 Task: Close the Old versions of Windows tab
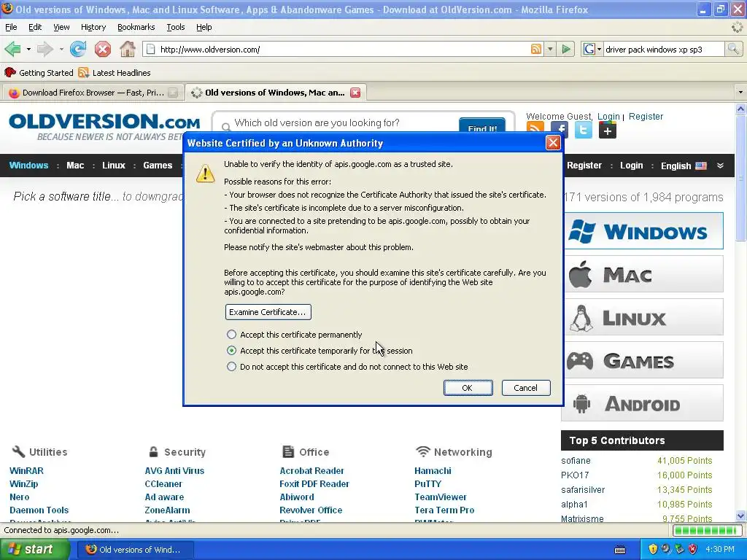355,93
